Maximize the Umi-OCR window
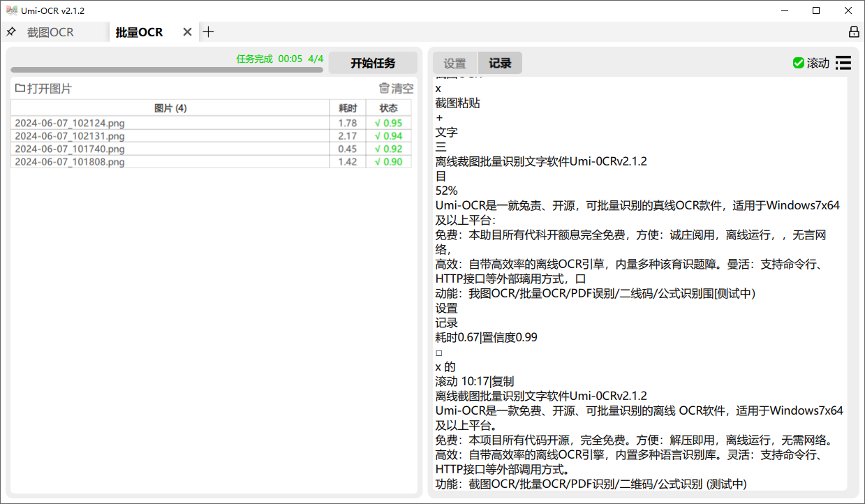 (816, 10)
